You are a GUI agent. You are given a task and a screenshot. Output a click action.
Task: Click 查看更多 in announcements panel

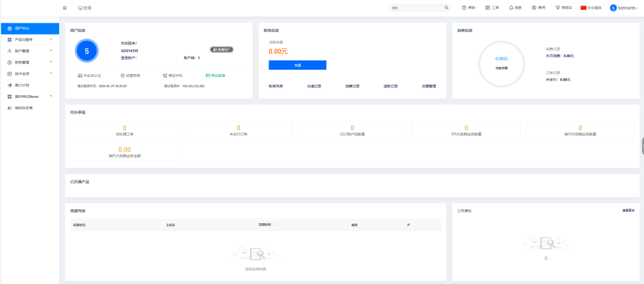point(628,210)
